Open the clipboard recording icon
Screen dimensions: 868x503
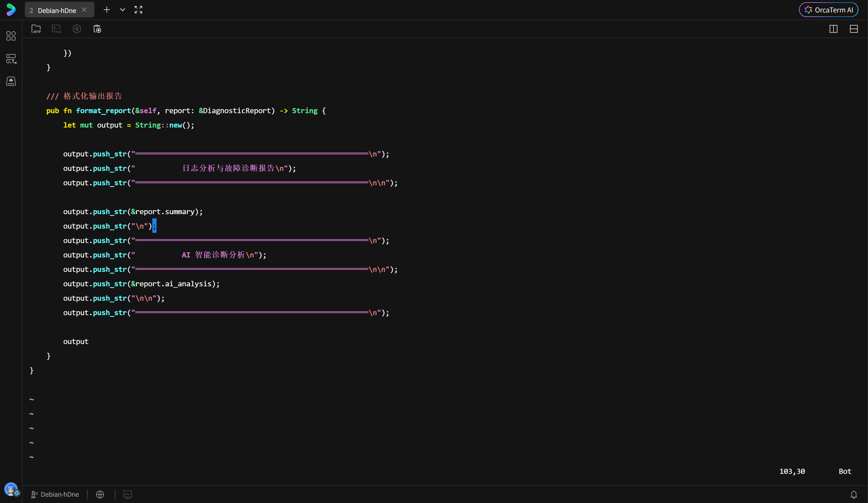[x=97, y=29]
